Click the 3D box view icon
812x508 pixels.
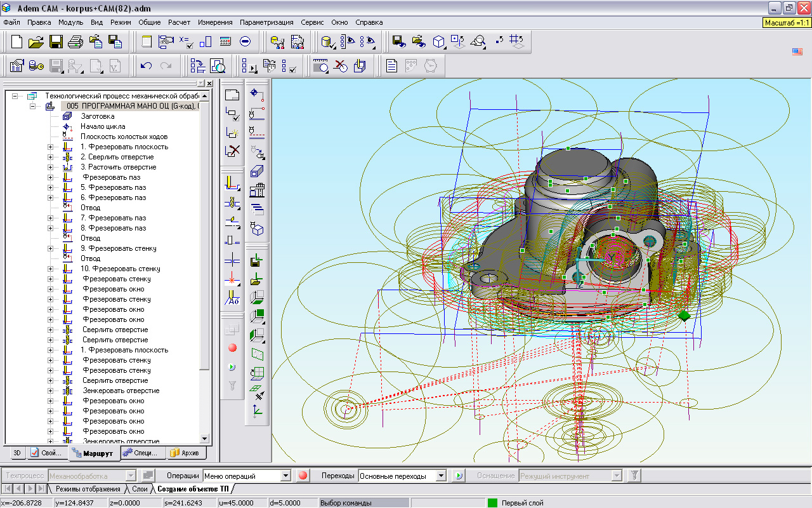click(x=438, y=42)
